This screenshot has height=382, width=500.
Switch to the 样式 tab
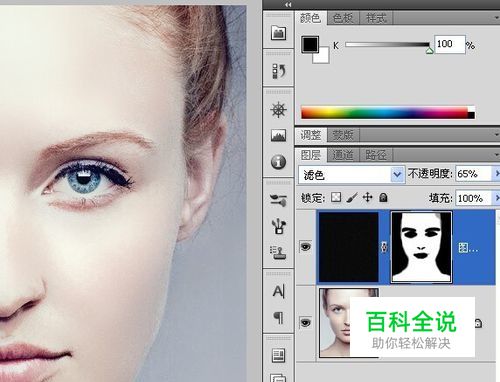coord(376,18)
